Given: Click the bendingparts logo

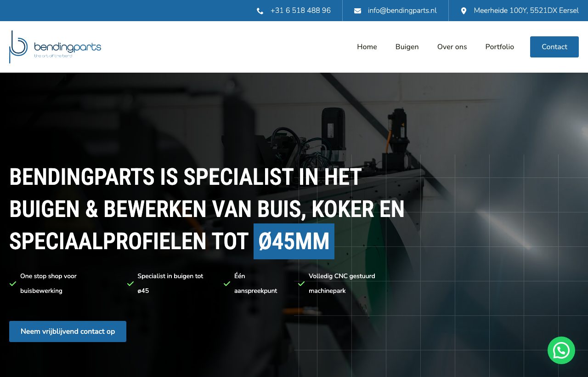Looking at the screenshot, I should click(55, 47).
